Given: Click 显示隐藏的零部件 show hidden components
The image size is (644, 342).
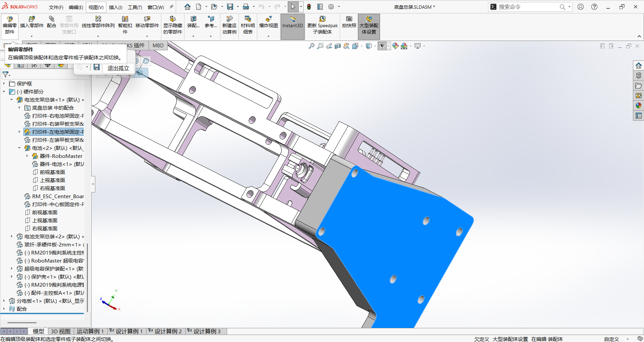Looking at the screenshot, I should pos(173,25).
